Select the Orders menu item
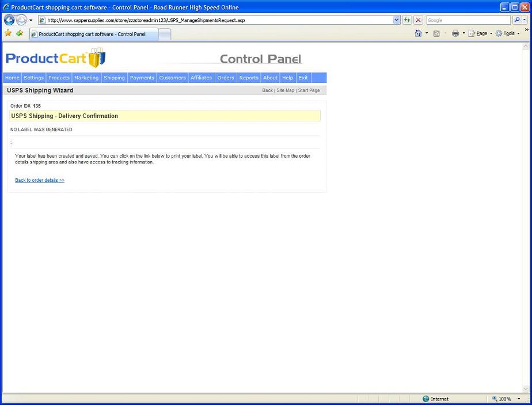This screenshot has height=405, width=532. 226,78
